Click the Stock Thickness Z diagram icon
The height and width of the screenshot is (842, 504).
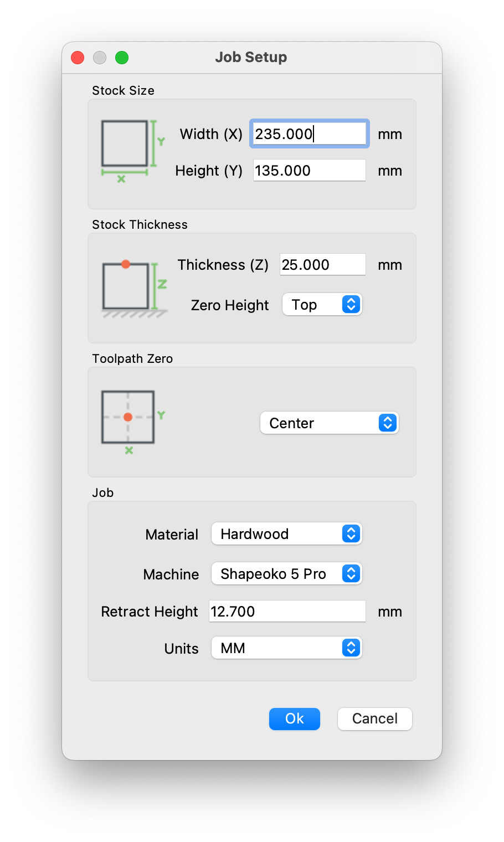[x=134, y=289]
